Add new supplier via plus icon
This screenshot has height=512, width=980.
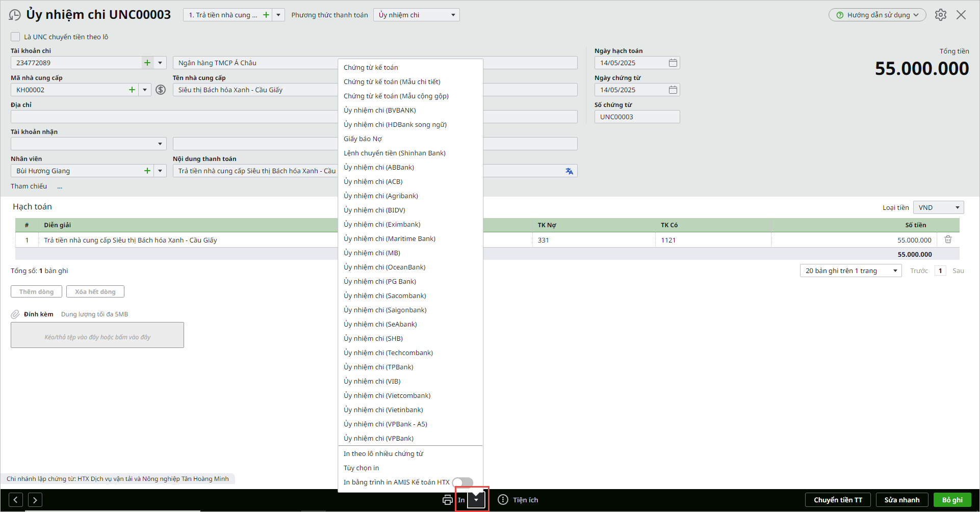pyautogui.click(x=132, y=90)
